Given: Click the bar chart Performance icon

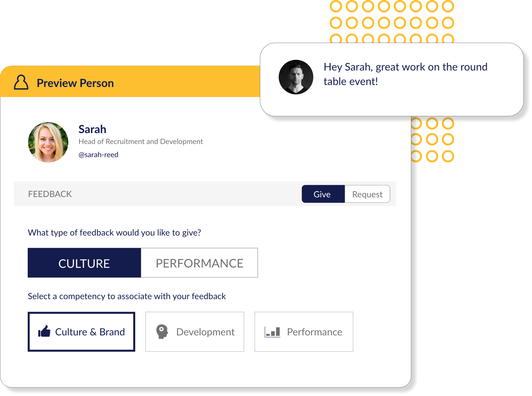Looking at the screenshot, I should [272, 332].
